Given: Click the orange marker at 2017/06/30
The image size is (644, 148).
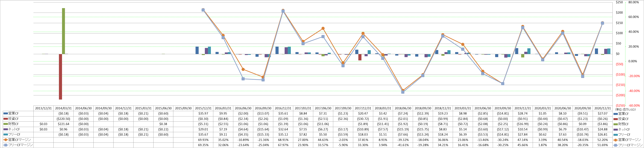Looking at the screenshot, I should [x=323, y=29].
